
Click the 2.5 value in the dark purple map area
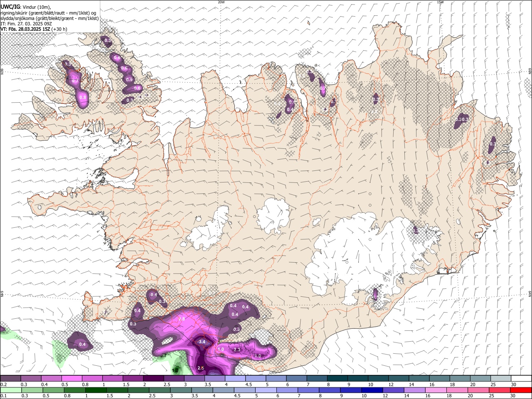pyautogui.click(x=201, y=368)
